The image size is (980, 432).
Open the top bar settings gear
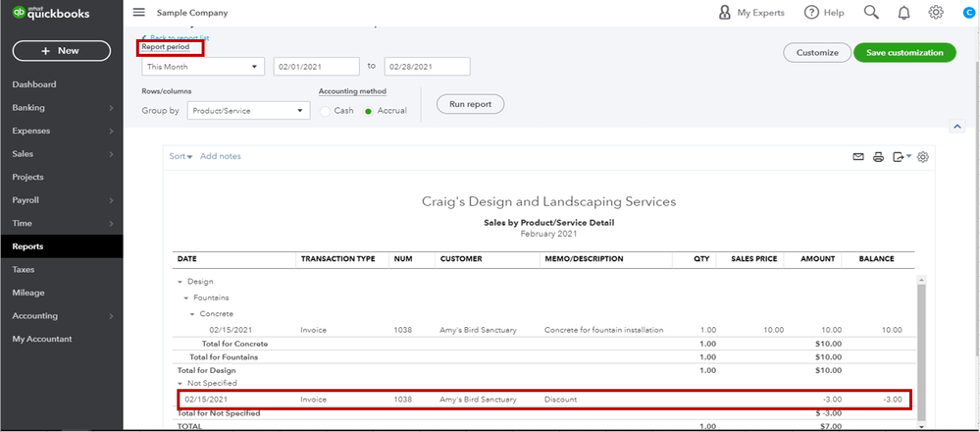[936, 13]
